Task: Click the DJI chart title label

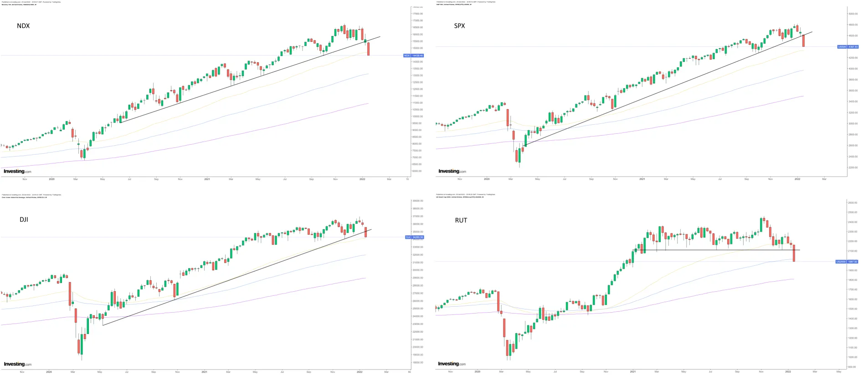Action: 24,219
